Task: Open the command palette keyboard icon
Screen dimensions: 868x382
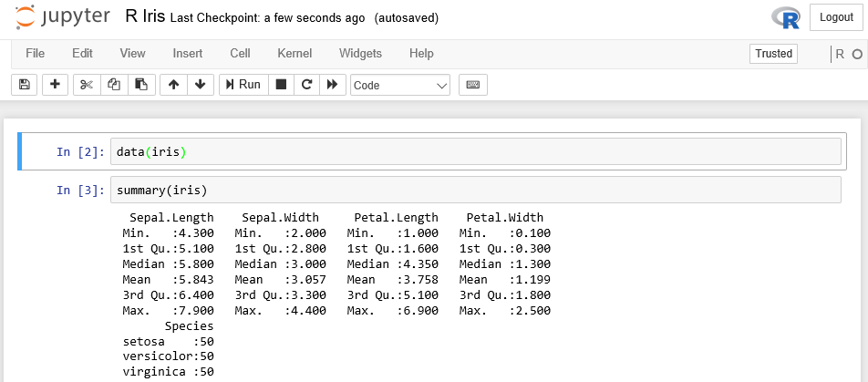Action: pos(472,85)
